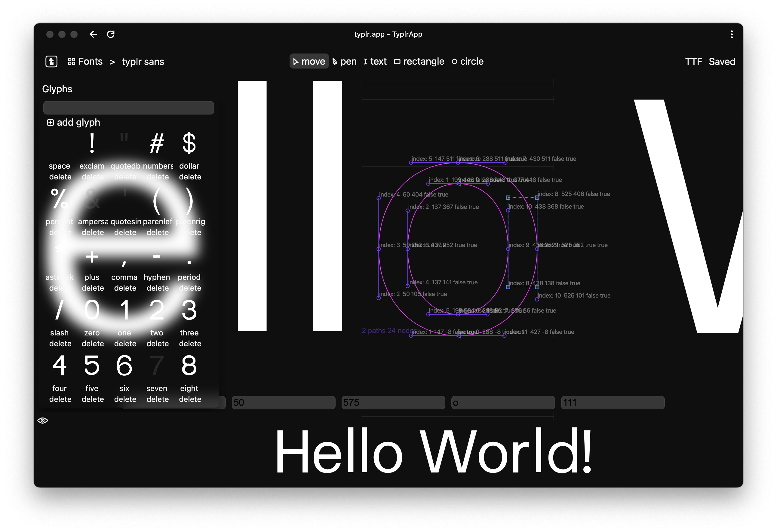The image size is (777, 532).
Task: Select the pen tool
Action: 344,62
